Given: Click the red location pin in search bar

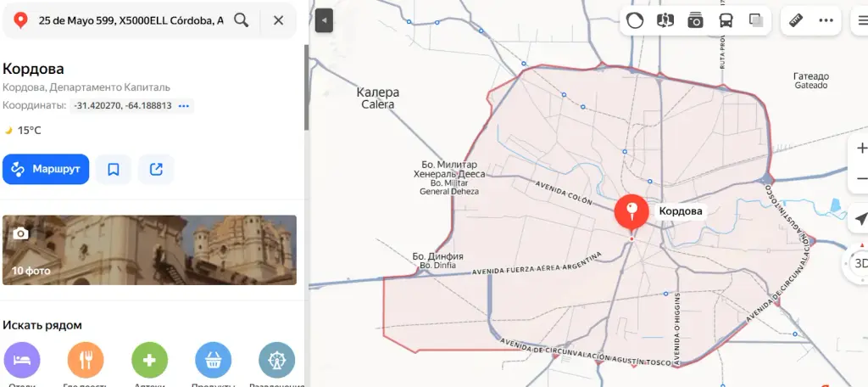Looking at the screenshot, I should 20,21.
